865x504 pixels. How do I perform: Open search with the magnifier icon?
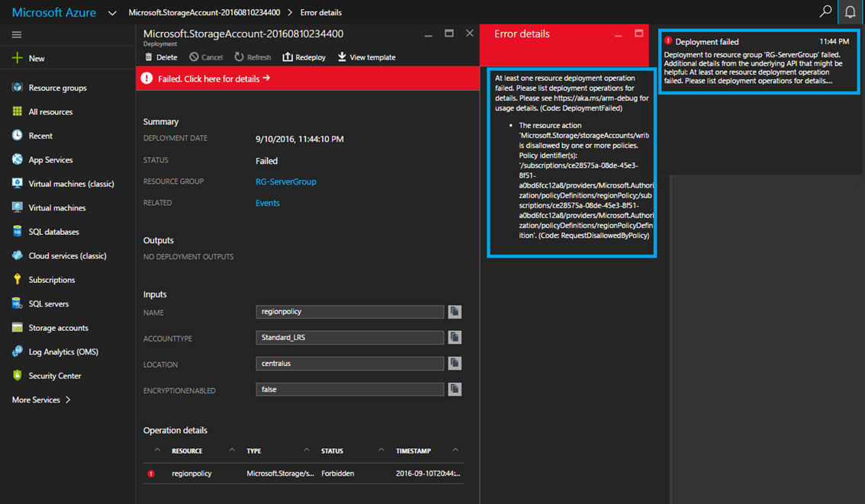click(x=825, y=11)
